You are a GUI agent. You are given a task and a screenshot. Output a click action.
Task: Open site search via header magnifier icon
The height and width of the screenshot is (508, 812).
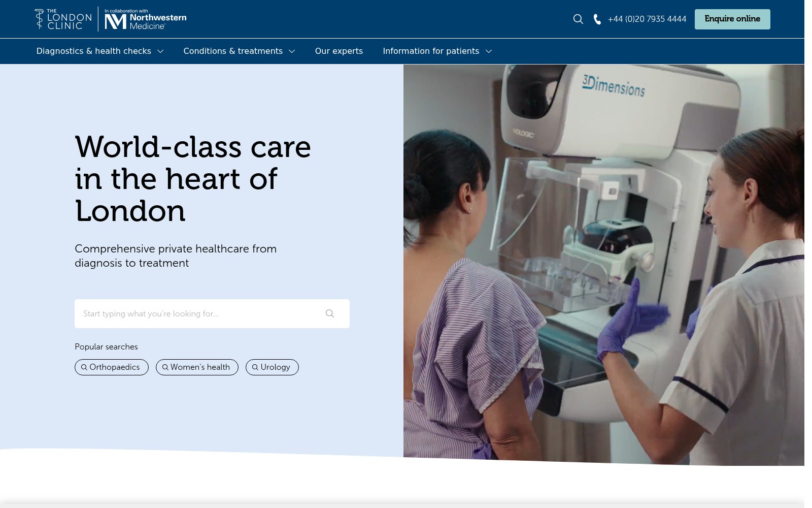pyautogui.click(x=578, y=19)
